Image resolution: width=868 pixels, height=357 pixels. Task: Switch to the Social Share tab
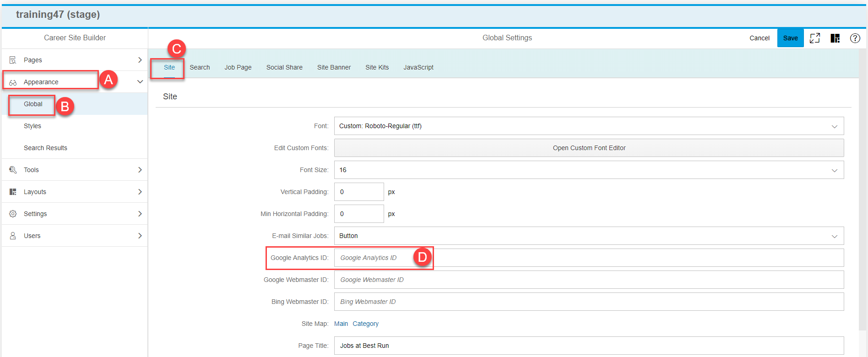pos(284,67)
